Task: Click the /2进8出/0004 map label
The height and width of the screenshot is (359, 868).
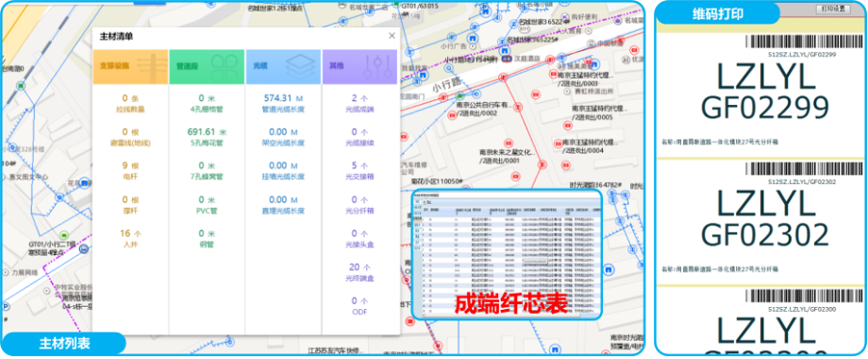Action: point(582,150)
